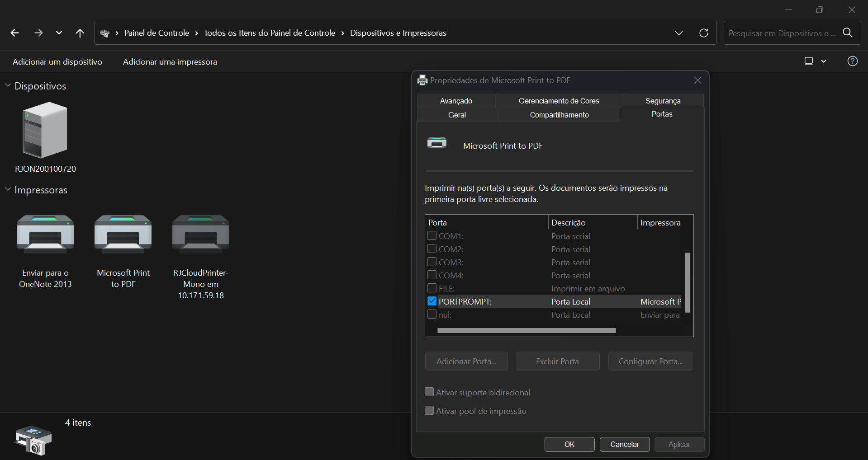Close the Propriedades dialog
This screenshot has height=460, width=868.
[x=697, y=80]
